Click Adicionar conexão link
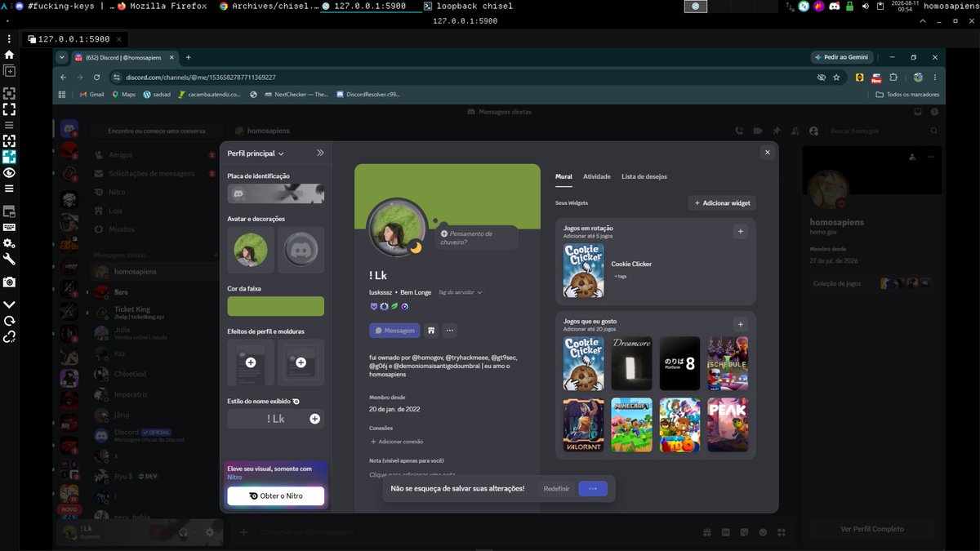 pos(397,442)
